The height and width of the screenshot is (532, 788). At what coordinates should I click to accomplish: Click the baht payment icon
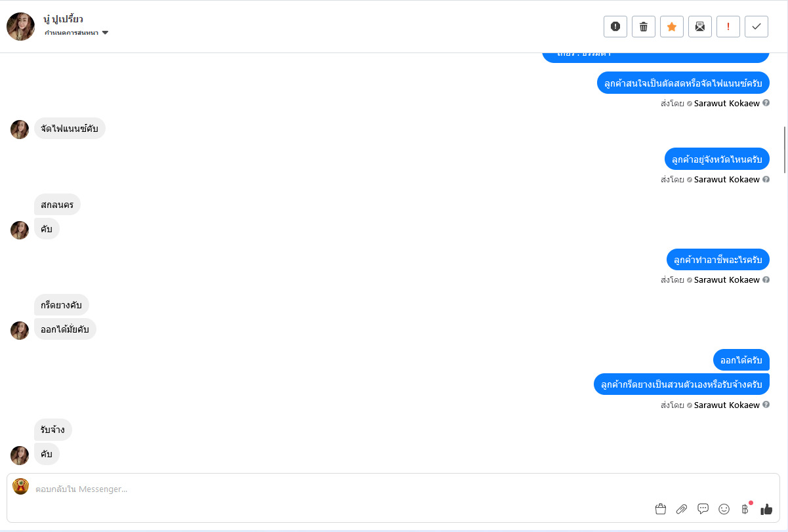tap(745, 509)
